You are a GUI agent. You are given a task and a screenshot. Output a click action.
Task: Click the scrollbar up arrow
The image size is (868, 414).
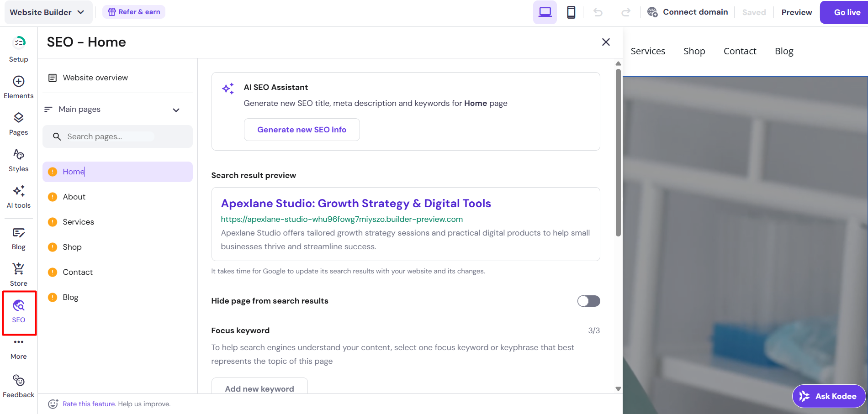point(618,63)
